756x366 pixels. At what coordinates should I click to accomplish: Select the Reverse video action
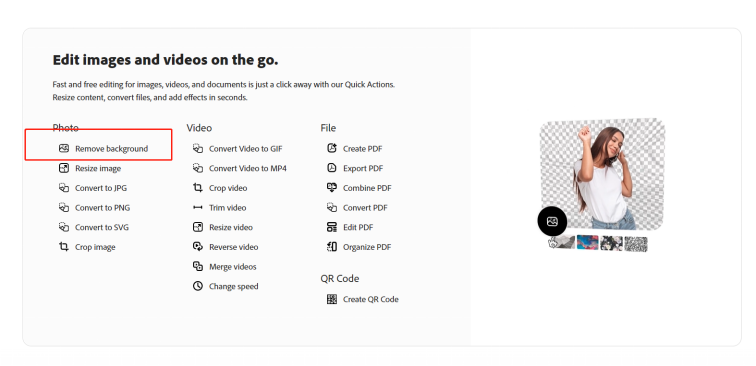pos(233,247)
